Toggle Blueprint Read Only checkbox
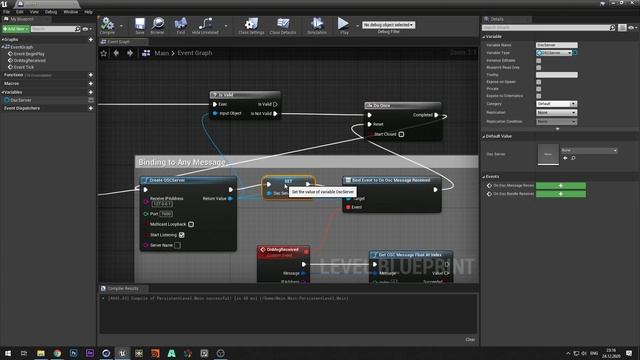Viewport: 640px width, 360px height. coord(538,67)
